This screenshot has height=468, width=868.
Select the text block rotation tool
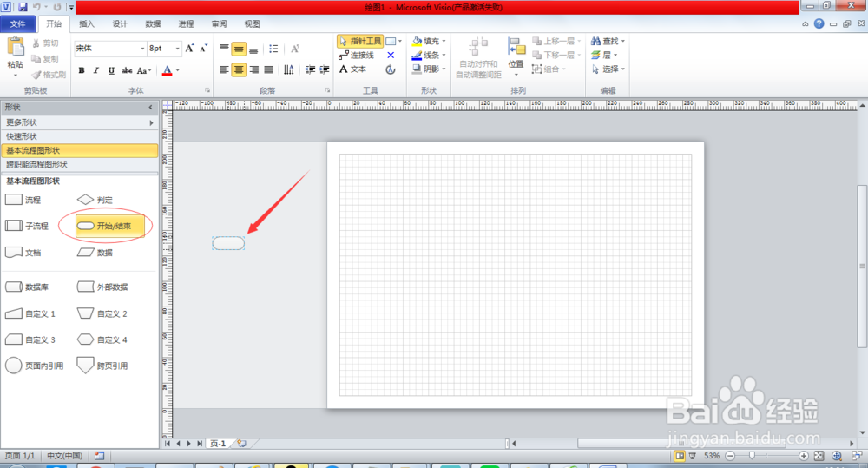[391, 69]
